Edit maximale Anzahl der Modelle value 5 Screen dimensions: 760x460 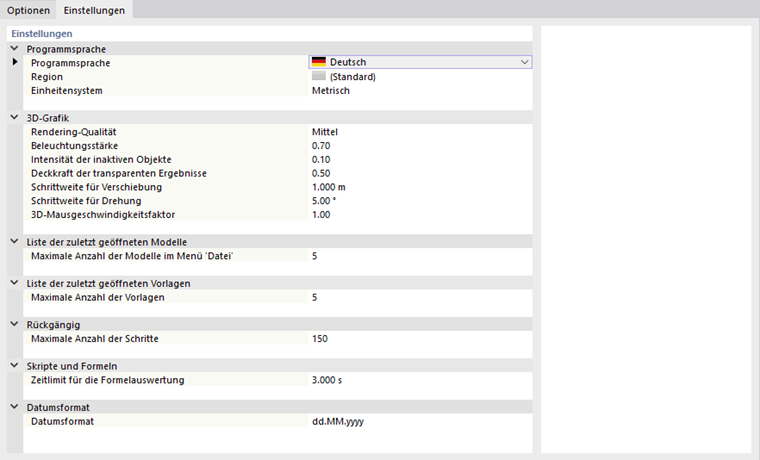(x=315, y=256)
